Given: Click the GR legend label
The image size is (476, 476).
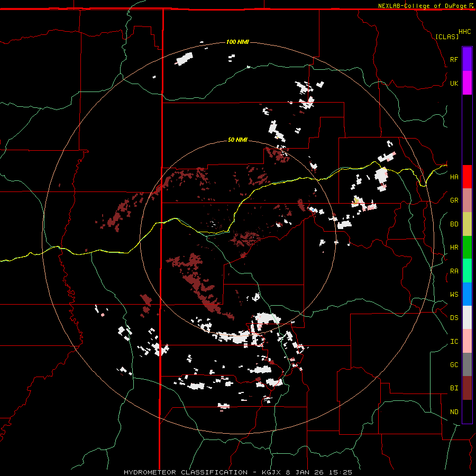Looking at the screenshot, I should click(454, 200).
